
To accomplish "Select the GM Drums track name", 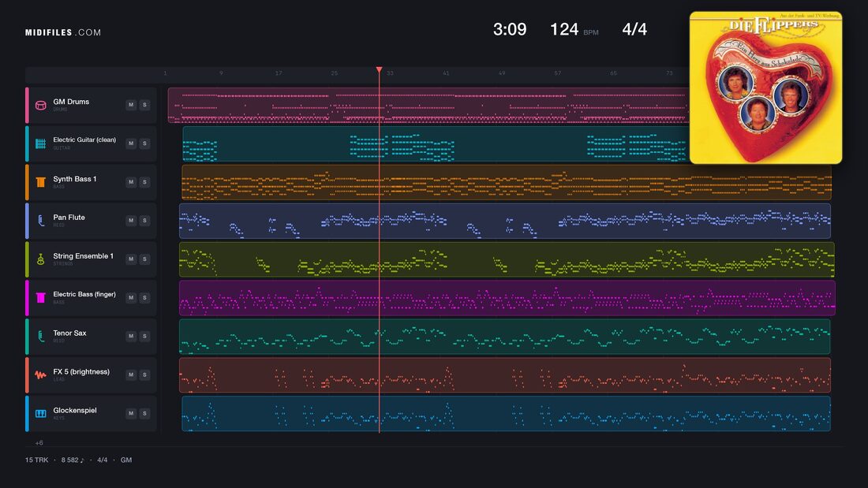I will (x=71, y=102).
